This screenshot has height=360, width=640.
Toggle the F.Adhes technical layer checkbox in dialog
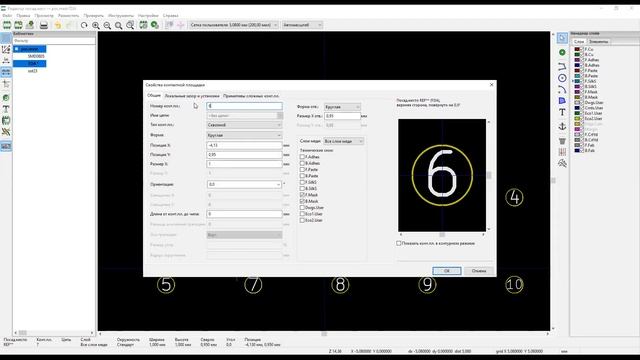pyautogui.click(x=302, y=157)
